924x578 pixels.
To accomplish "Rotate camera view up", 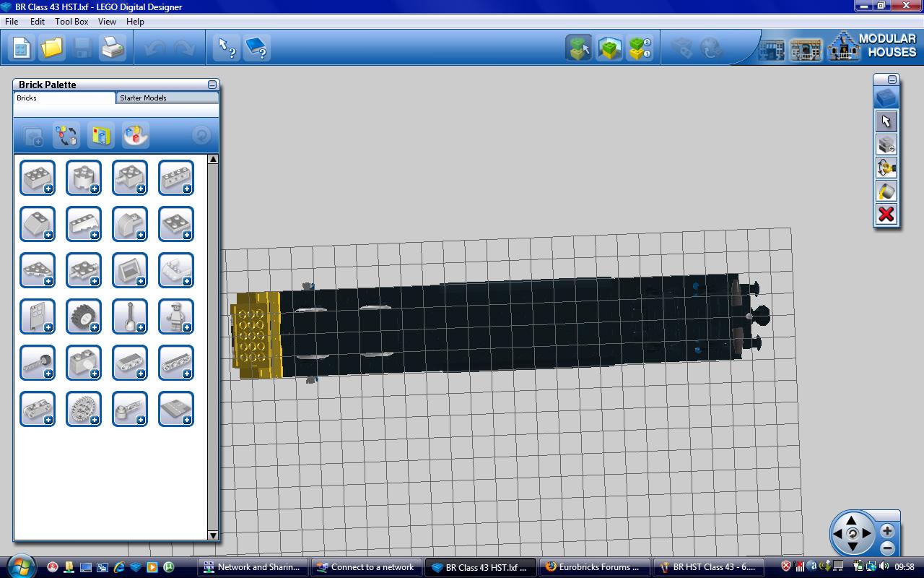I will [852, 520].
